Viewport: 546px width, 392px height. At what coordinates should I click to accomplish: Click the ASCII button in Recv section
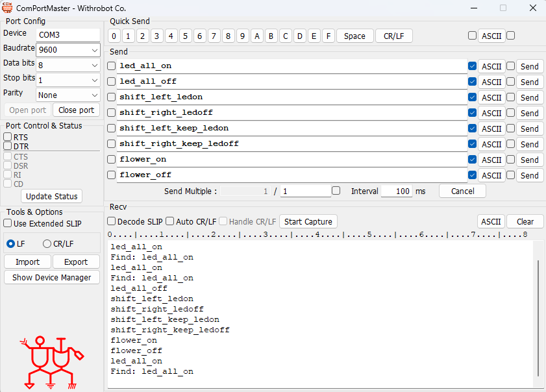tap(491, 222)
